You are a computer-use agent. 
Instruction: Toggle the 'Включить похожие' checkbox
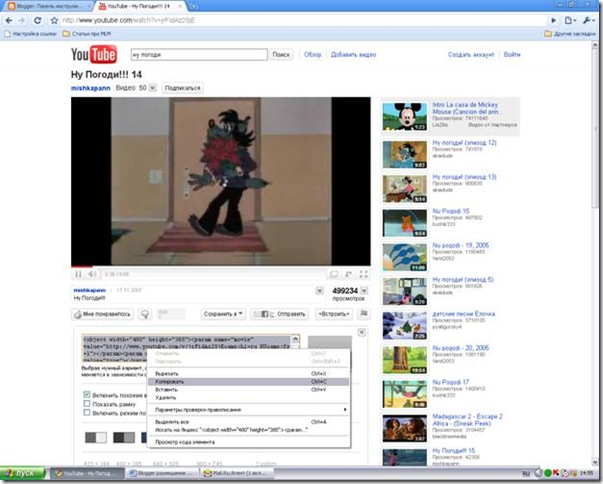87,394
